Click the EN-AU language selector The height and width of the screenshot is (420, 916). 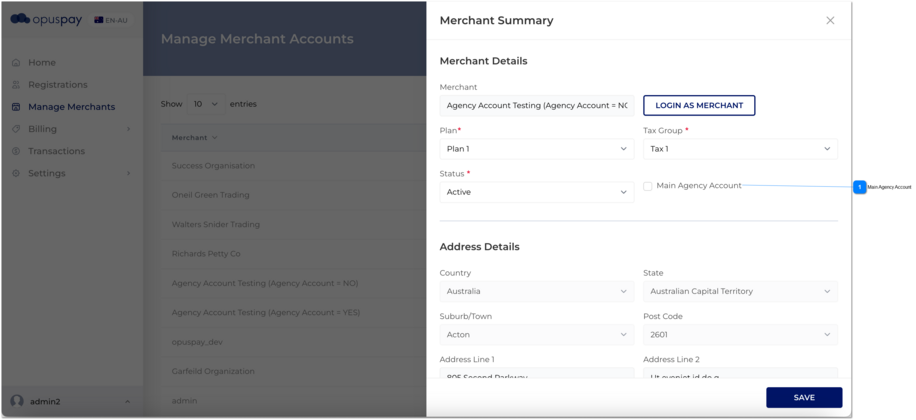[x=111, y=20]
